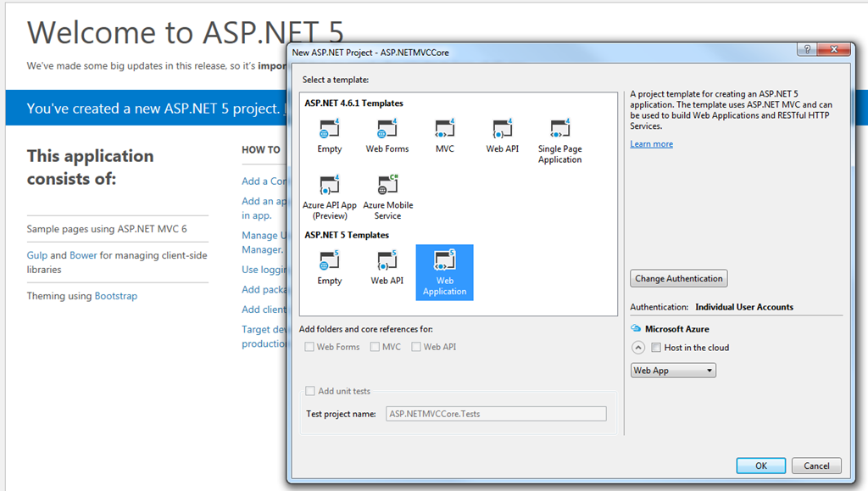Click the dialog title 'New ASP.NET Project - ASP.NETMVCCore'
868x491 pixels.
370,53
